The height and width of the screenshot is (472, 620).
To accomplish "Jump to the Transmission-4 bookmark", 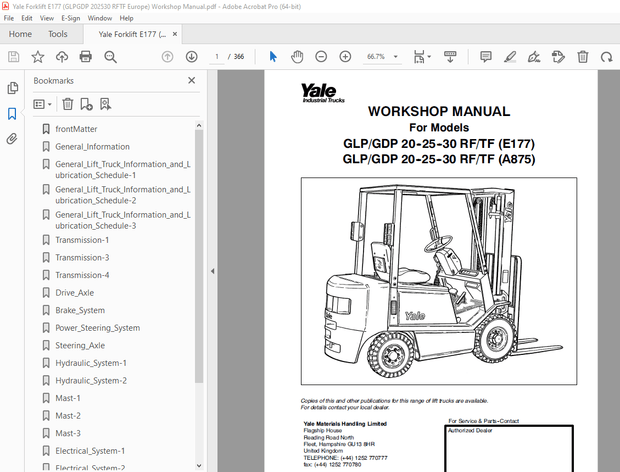I will tap(82, 275).
